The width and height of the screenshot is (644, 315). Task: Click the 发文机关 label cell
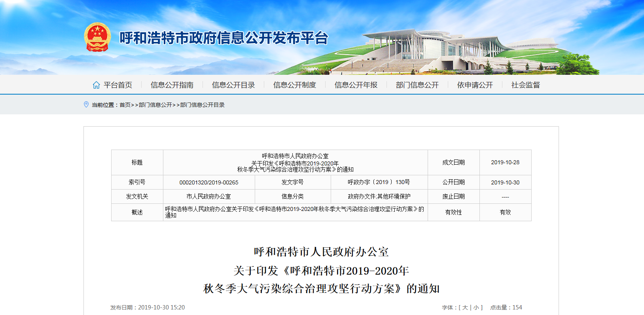tap(137, 197)
